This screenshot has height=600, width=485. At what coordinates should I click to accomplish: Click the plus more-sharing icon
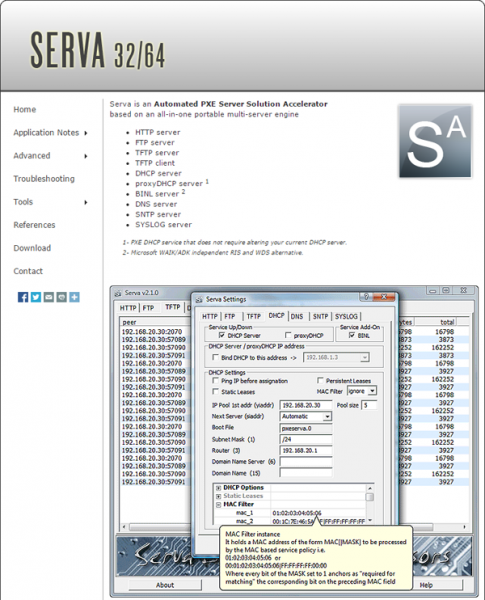point(74,297)
